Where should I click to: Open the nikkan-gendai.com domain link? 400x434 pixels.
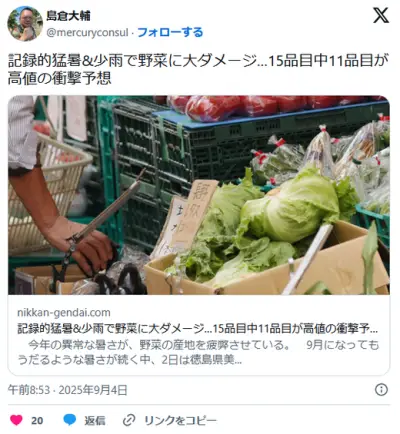(64, 313)
